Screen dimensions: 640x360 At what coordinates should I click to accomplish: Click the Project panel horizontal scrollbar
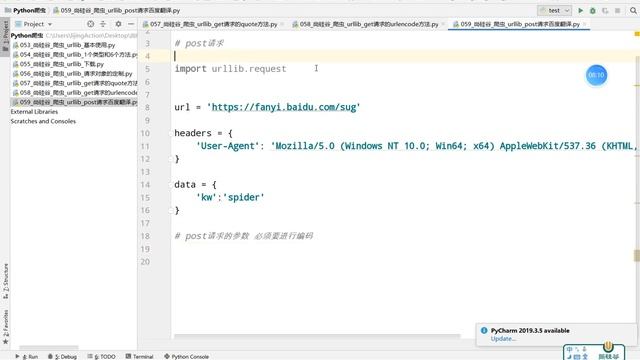coord(49,348)
